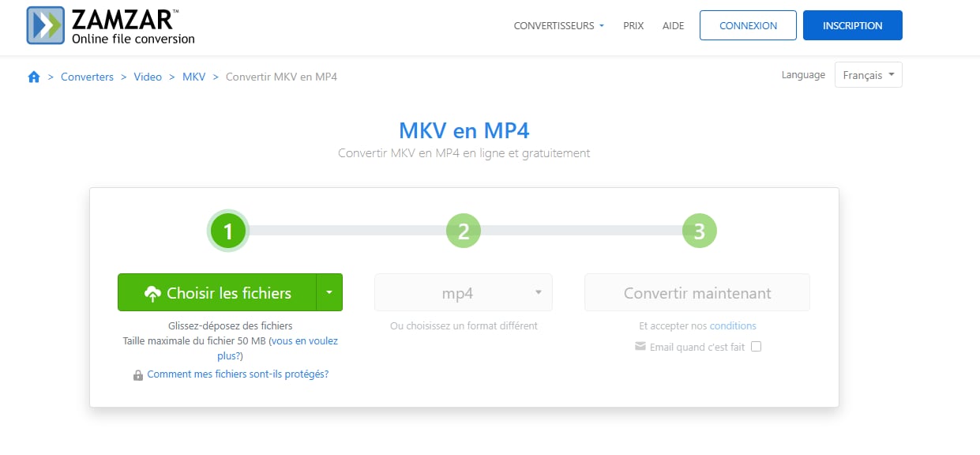Click the Language label

[x=803, y=75]
